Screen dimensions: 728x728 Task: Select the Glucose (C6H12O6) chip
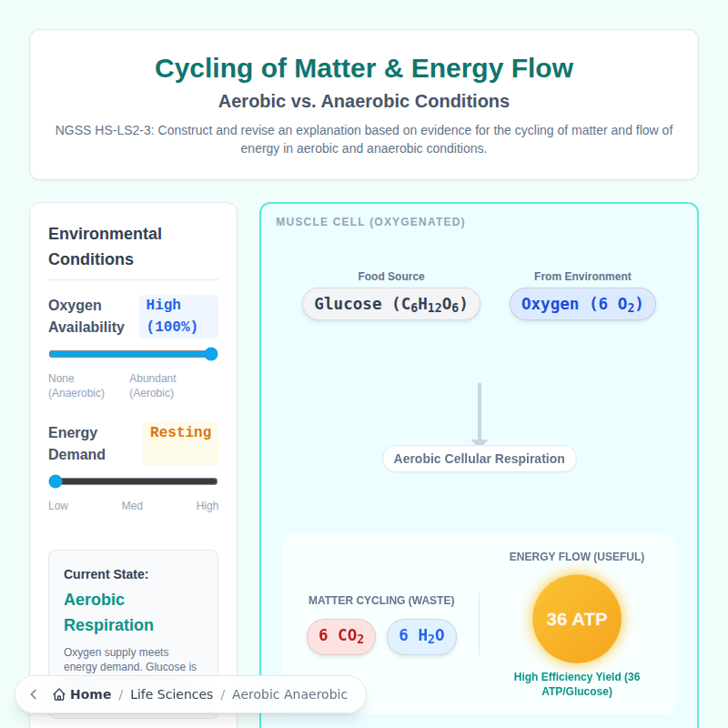click(391, 304)
